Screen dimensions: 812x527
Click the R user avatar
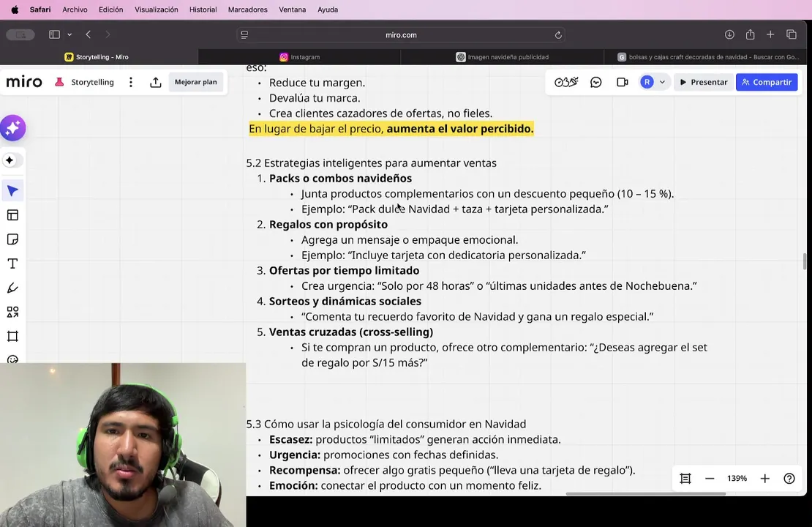click(647, 82)
